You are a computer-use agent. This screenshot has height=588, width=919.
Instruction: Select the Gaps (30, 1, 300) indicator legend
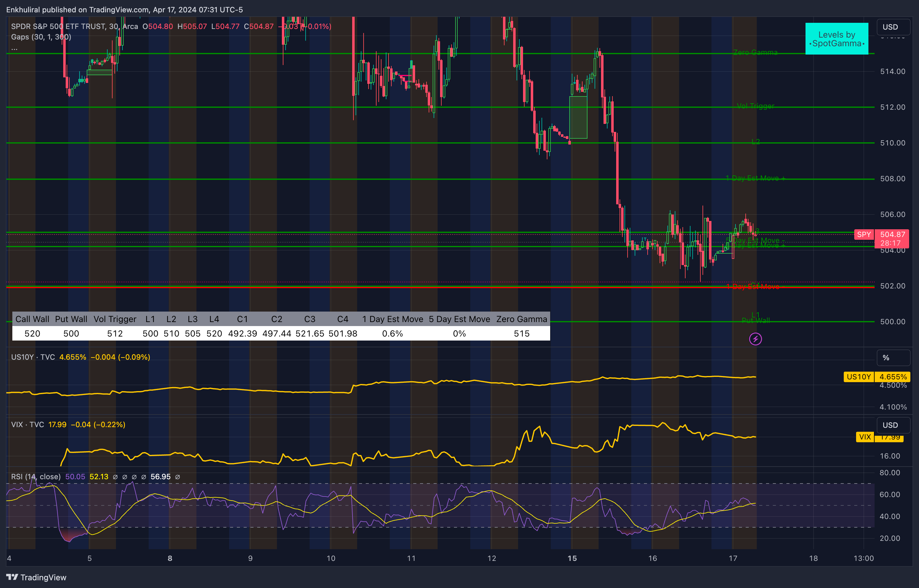coord(41,37)
